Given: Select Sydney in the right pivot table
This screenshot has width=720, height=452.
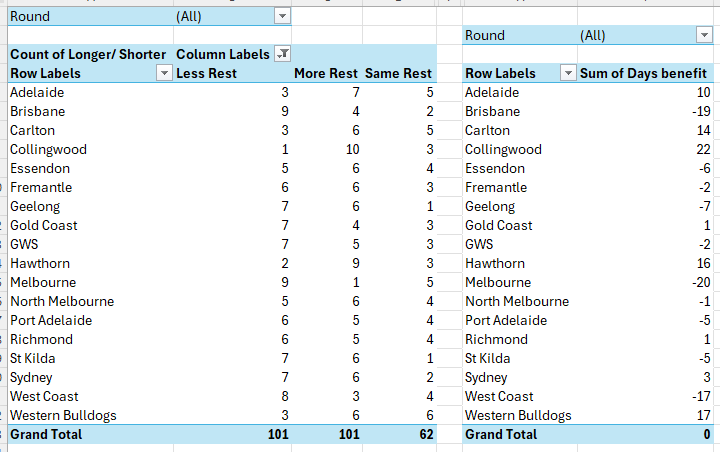Looking at the screenshot, I should click(x=486, y=377).
